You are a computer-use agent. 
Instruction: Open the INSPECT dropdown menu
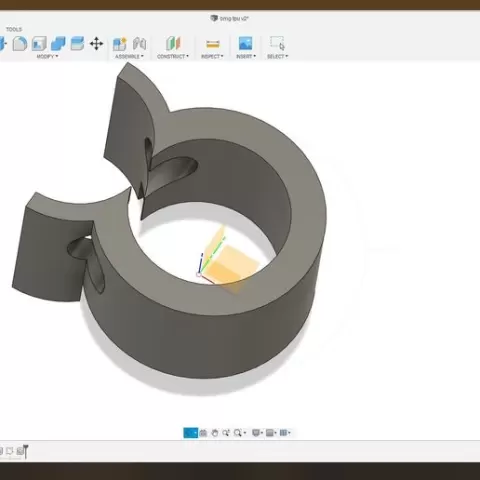(x=212, y=57)
